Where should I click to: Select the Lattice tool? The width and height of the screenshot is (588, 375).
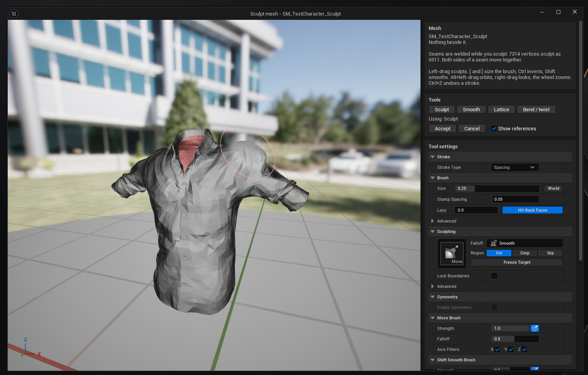501,109
